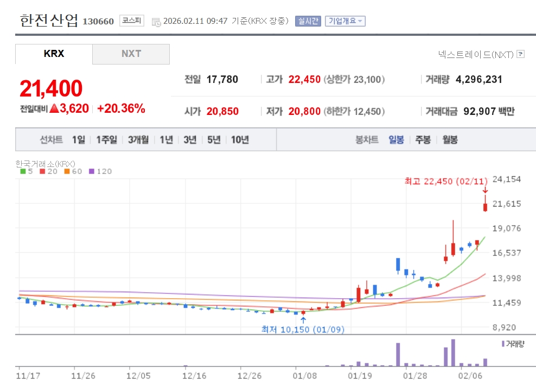
Task: Open the 기업개요 dropdown
Action: [345, 21]
